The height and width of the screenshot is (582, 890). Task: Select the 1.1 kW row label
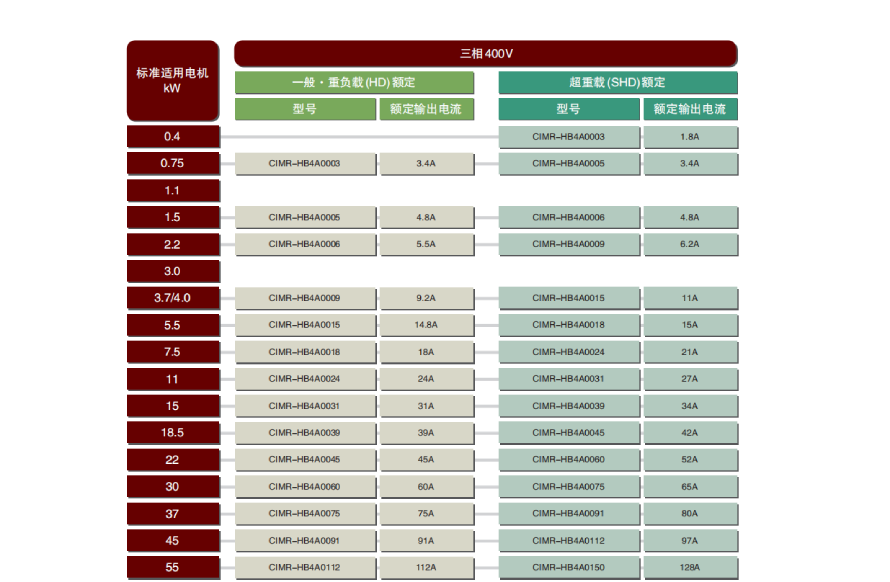[x=172, y=191]
